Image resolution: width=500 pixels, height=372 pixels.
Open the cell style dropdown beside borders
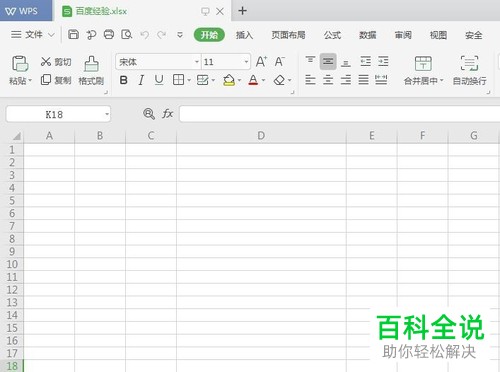pyautogui.click(x=213, y=80)
